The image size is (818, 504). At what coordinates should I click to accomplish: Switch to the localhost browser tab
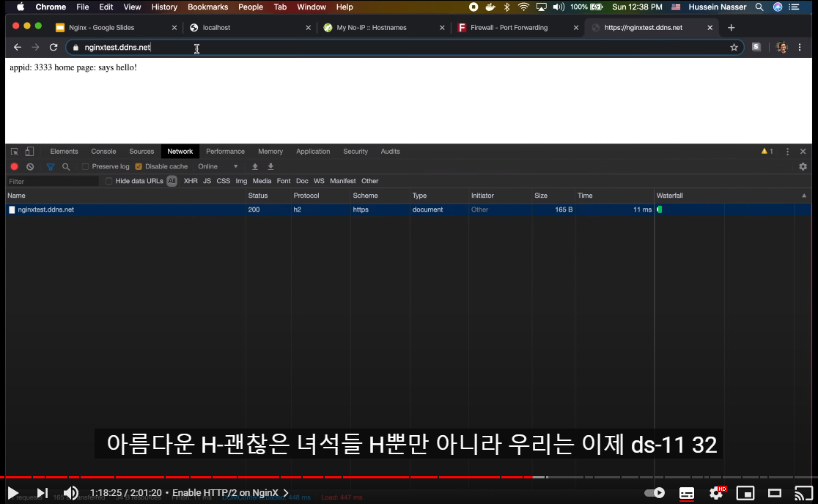(x=251, y=28)
